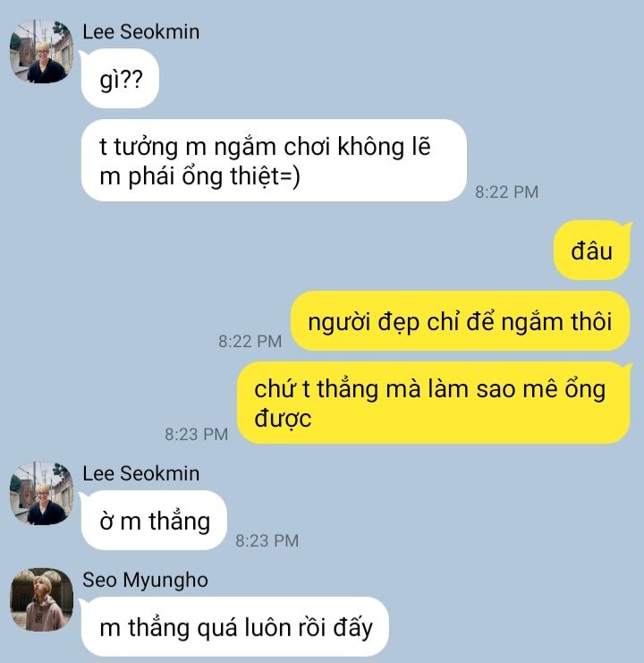Tap the Seo Myungho sender name
Screen dimensions: 644x663
pos(145,580)
